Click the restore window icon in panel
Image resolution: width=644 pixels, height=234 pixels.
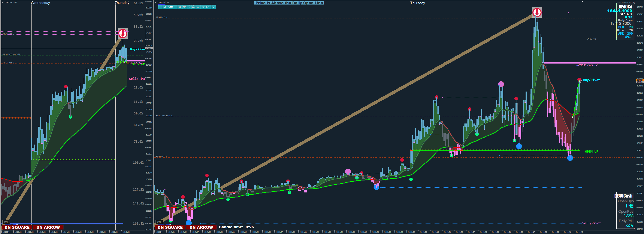[213, 7]
